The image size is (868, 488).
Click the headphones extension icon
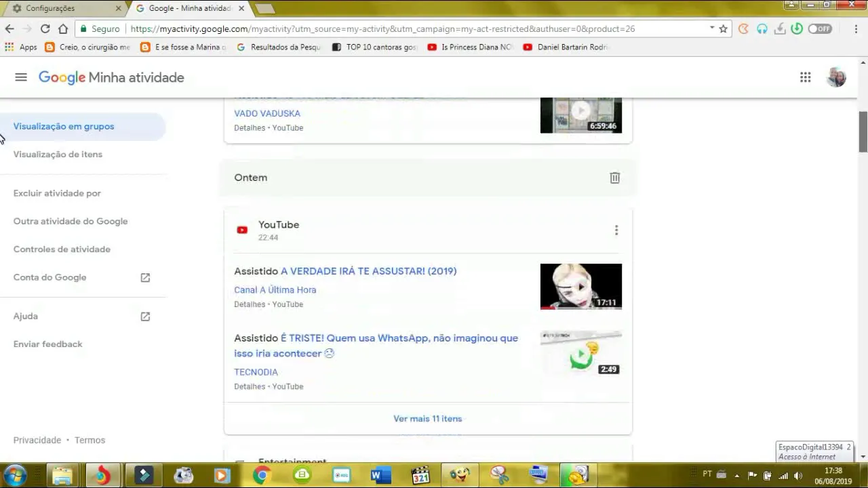tap(762, 28)
